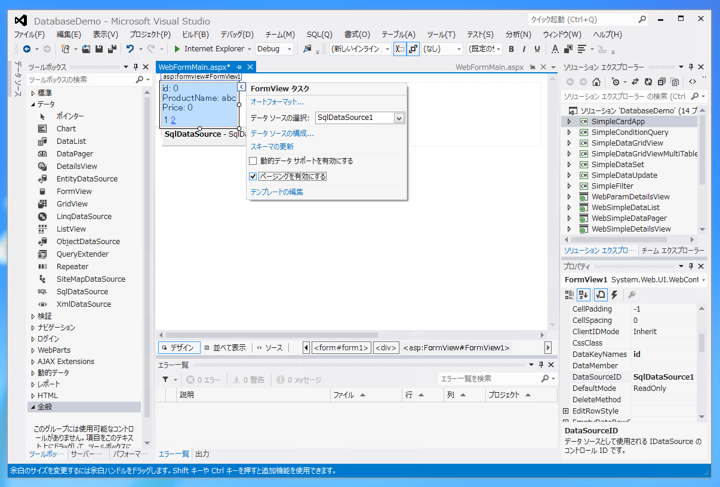Screen dimensions: 720x487
Task: Click the error list filter funnel icon
Action: 165,380
